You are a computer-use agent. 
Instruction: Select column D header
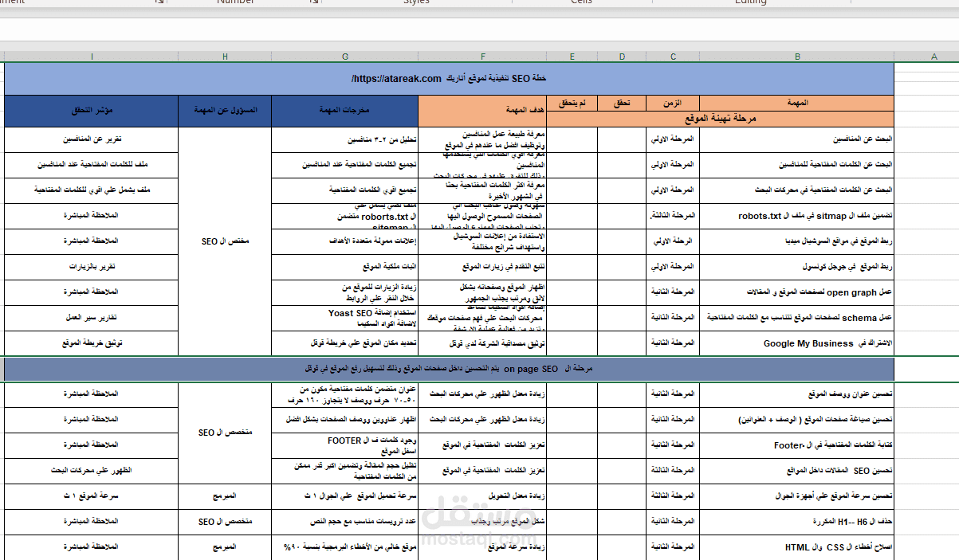tap(622, 57)
